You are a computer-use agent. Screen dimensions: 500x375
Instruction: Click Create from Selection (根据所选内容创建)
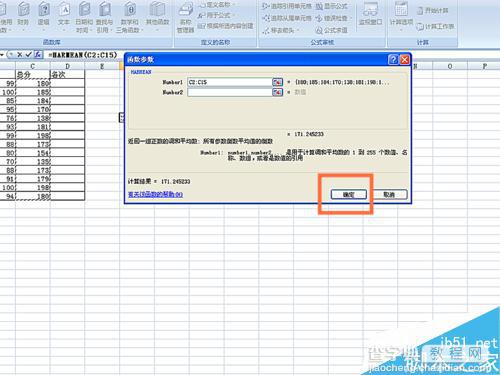[x=225, y=26]
